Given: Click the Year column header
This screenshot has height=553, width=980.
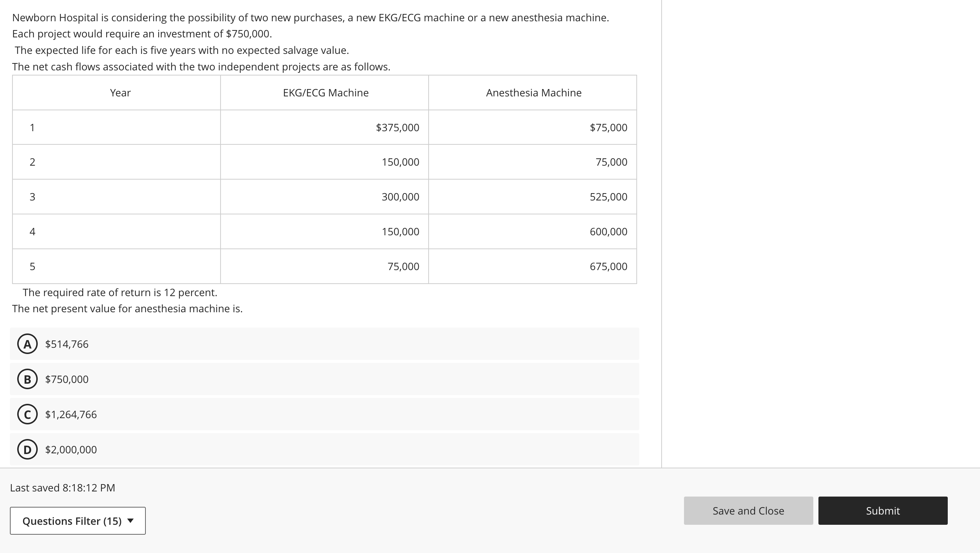Looking at the screenshot, I should 120,93.
